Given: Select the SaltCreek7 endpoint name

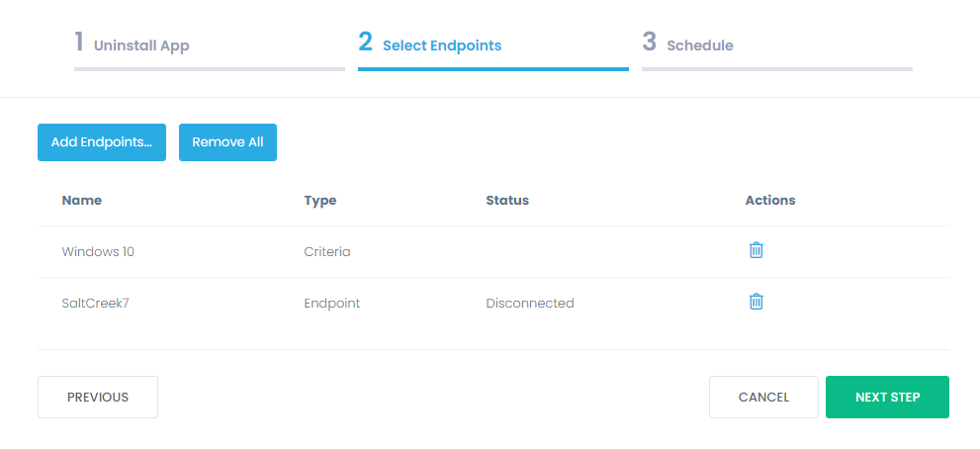Looking at the screenshot, I should (96, 304).
